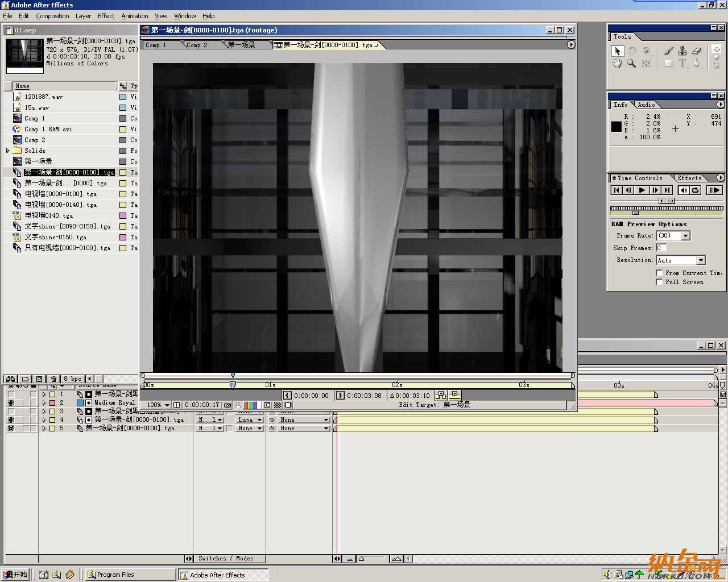Select the Hand tool in Tools panel
Viewport: 728px width, 582px height.
coord(617,64)
